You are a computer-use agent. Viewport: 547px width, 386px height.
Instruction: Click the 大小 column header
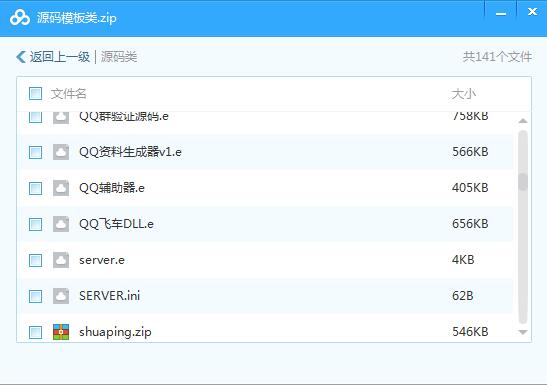(x=464, y=94)
